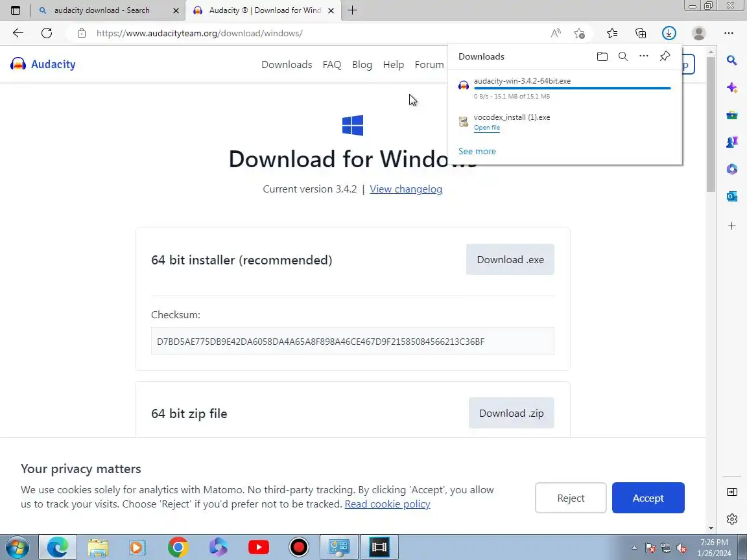Open the Favorites list icon
Viewport: 747px width, 560px height.
pyautogui.click(x=612, y=33)
